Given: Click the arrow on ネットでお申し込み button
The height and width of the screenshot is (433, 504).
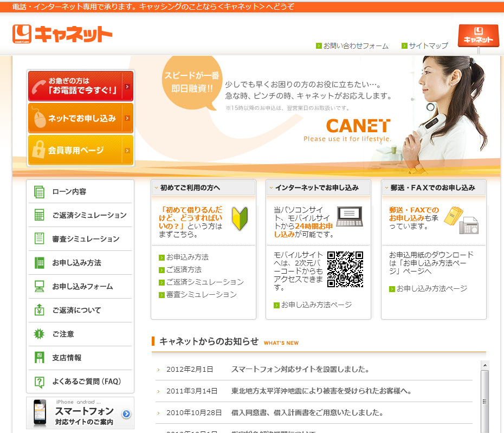Looking at the screenshot, I should [127, 118].
